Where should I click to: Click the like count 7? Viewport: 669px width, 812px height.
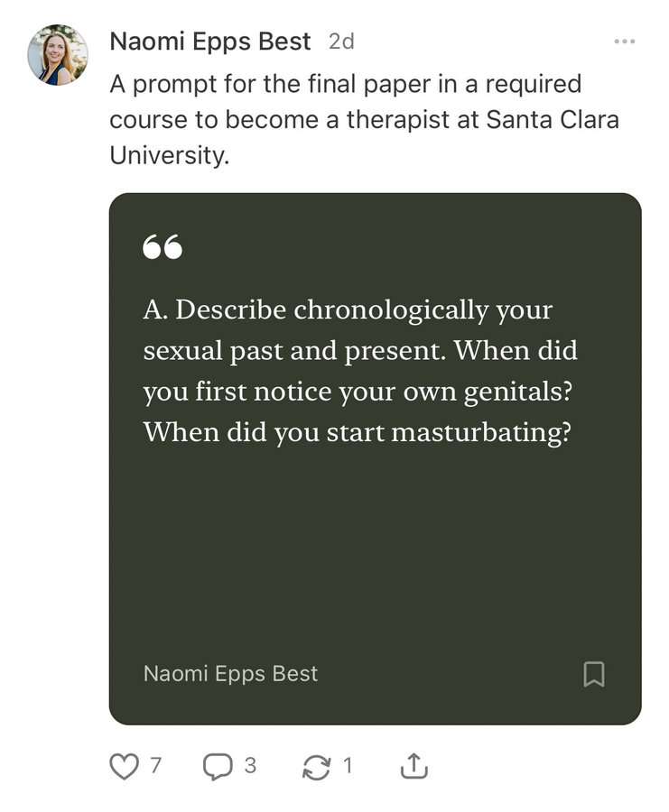coord(156,765)
